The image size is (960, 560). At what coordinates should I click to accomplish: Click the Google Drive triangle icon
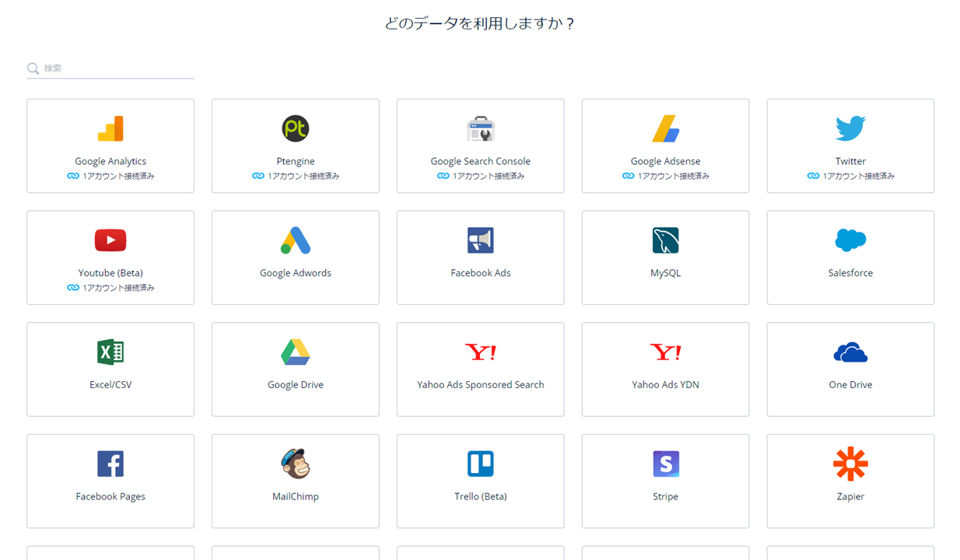click(296, 352)
